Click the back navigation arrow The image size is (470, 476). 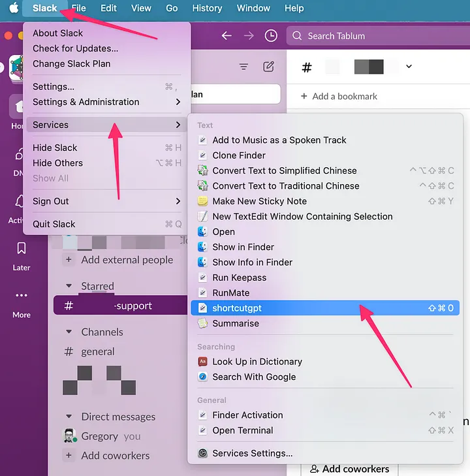[x=227, y=36]
